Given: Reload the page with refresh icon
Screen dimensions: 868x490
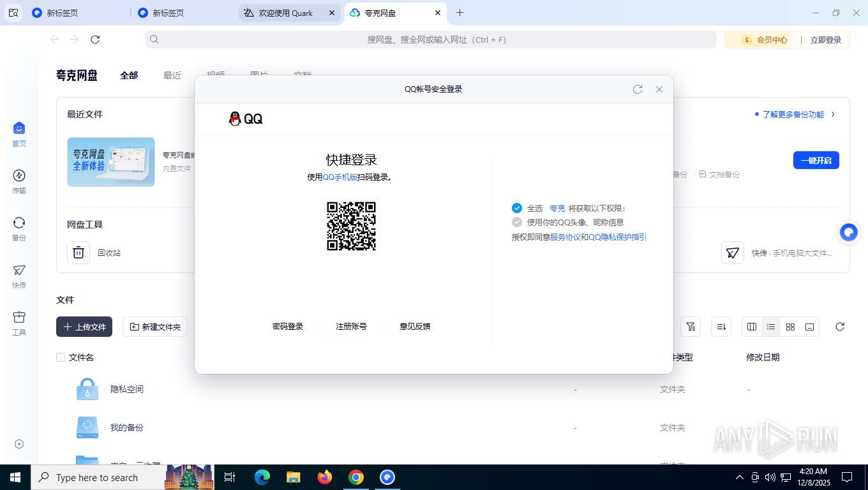Looking at the screenshot, I should (x=95, y=40).
